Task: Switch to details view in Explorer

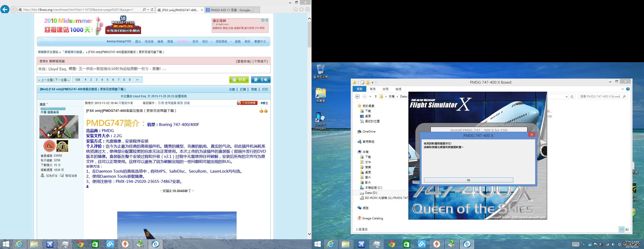Action: pos(622,229)
